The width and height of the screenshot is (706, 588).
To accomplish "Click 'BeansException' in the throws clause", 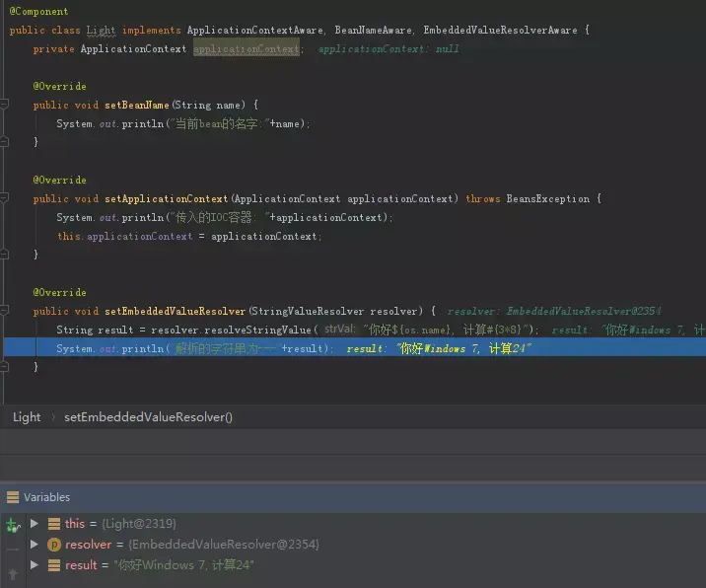I will click(547, 198).
